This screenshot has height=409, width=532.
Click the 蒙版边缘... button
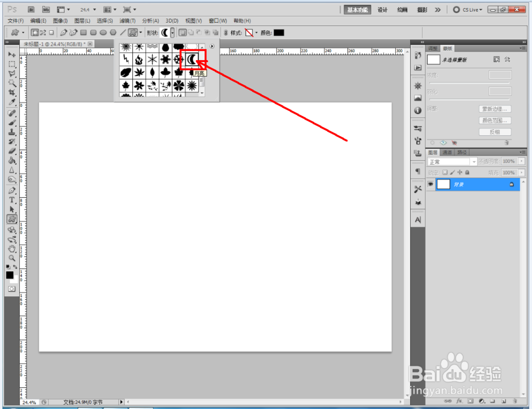(x=495, y=109)
